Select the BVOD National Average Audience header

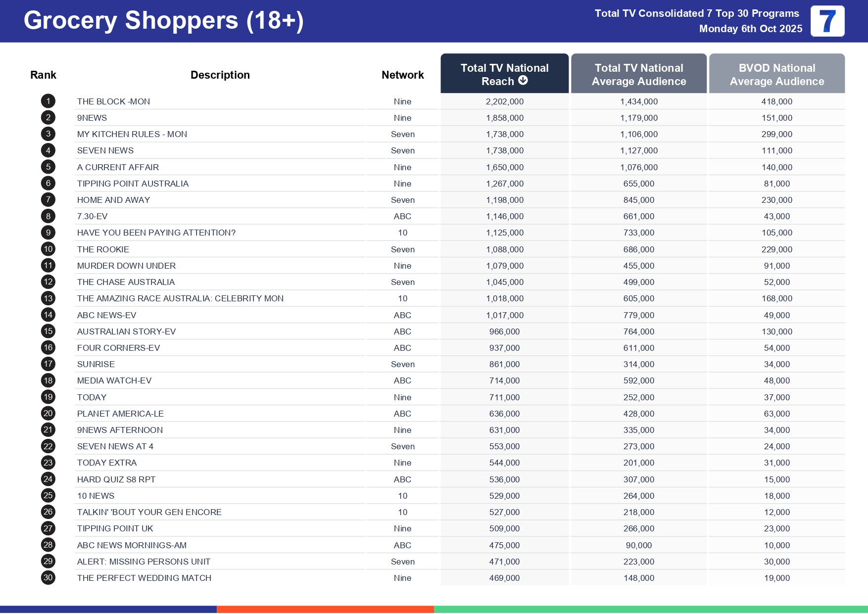tap(776, 74)
